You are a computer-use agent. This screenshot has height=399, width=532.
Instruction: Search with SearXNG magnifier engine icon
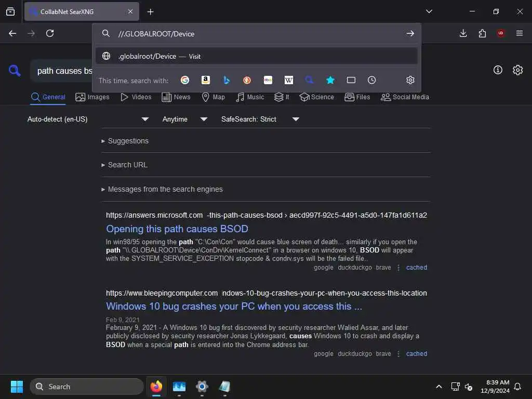(309, 80)
